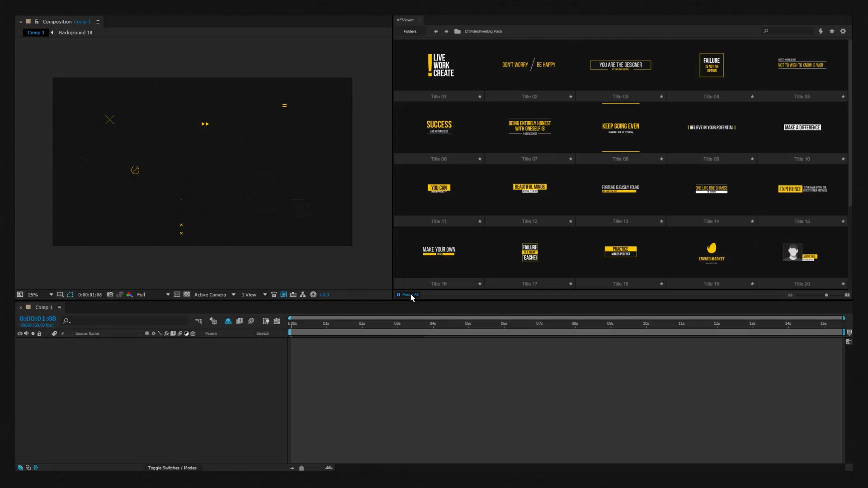
Task: Open the 25% magnification dropdown
Action: click(x=51, y=295)
